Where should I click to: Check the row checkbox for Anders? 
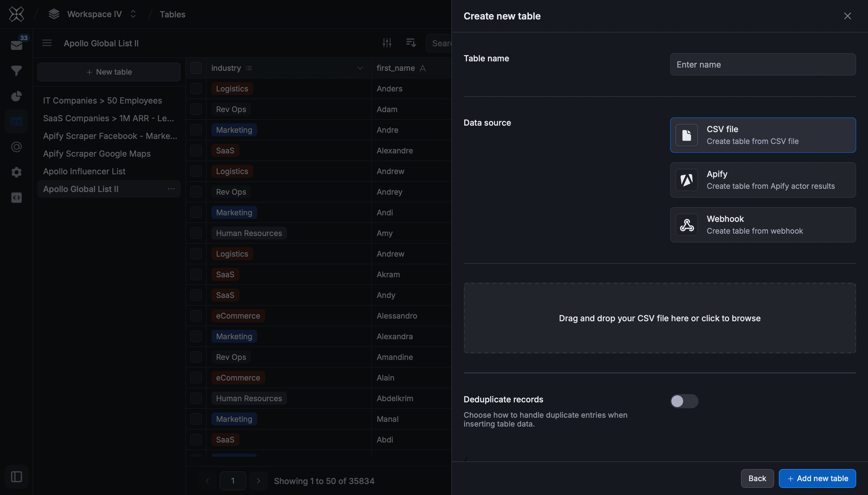(x=196, y=89)
